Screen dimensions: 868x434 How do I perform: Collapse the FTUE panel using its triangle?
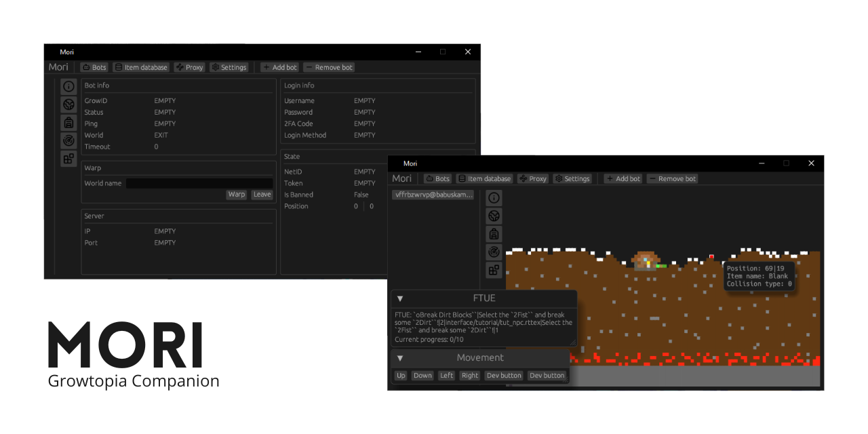400,298
